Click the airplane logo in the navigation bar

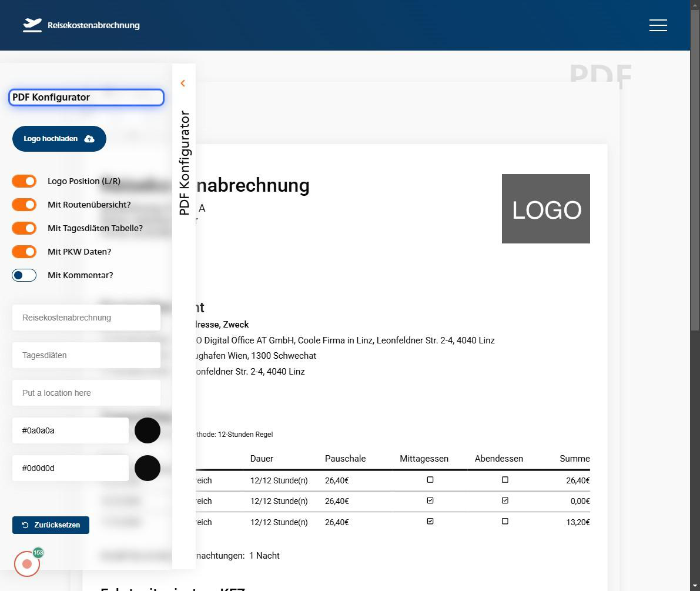pos(31,25)
